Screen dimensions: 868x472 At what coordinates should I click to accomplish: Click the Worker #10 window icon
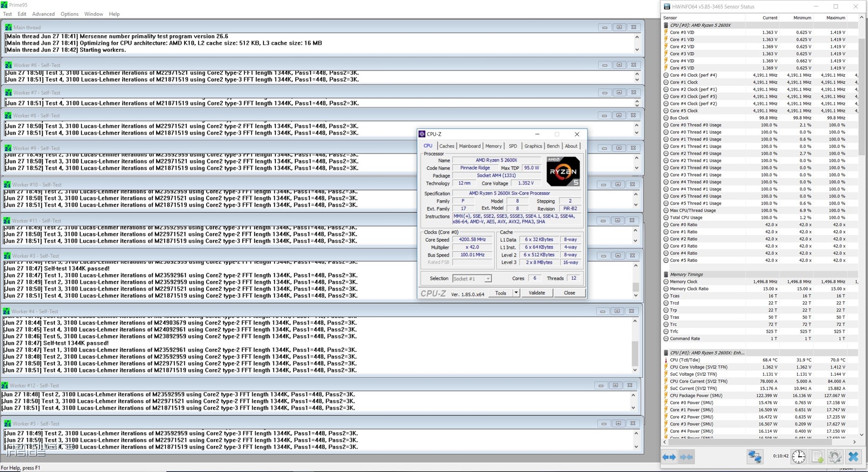click(7, 184)
